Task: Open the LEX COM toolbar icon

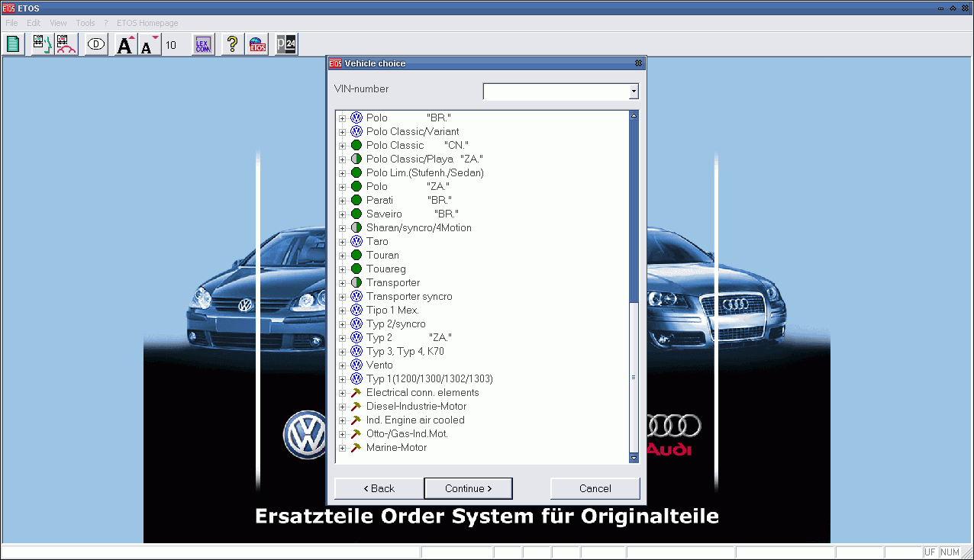Action: pos(202,44)
